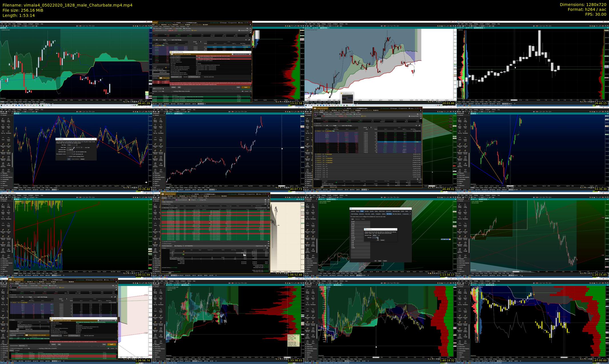Enable Confirm Delete Existing Waves checkbox

(67, 157)
